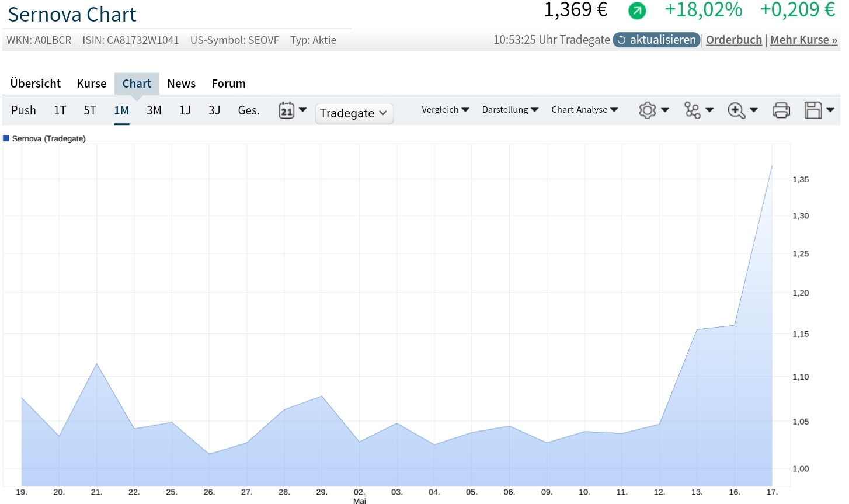The height and width of the screenshot is (504, 849).
Task: Click the aktualisieren refresh button
Action: click(x=656, y=40)
